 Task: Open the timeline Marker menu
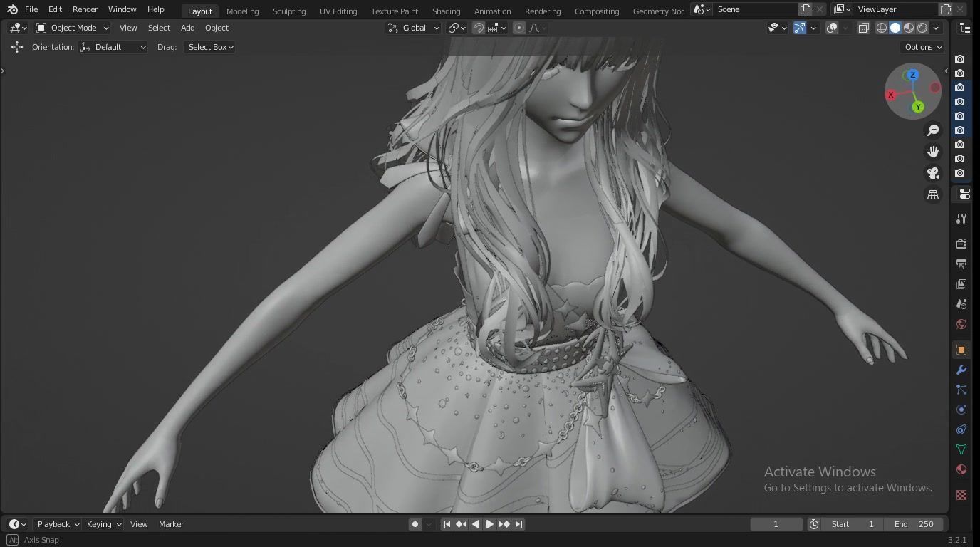click(171, 524)
